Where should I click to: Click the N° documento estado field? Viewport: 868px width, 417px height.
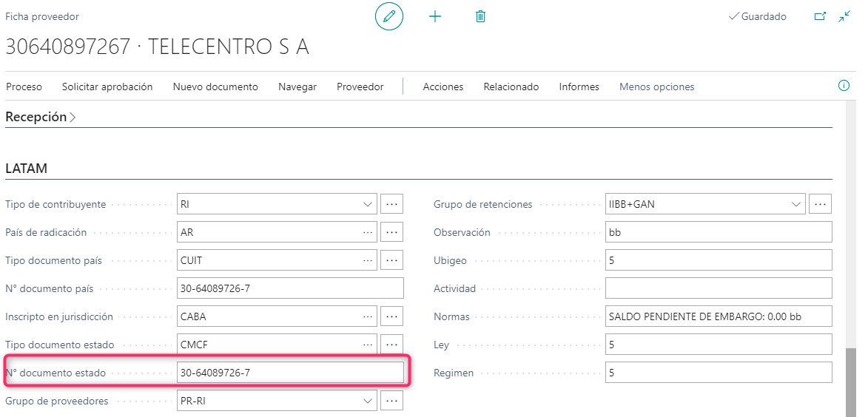tap(290, 373)
